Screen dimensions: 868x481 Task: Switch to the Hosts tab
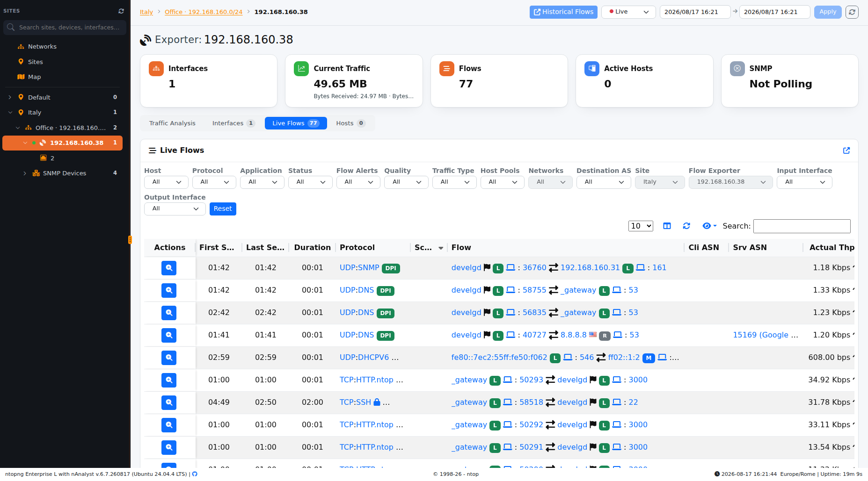point(350,123)
